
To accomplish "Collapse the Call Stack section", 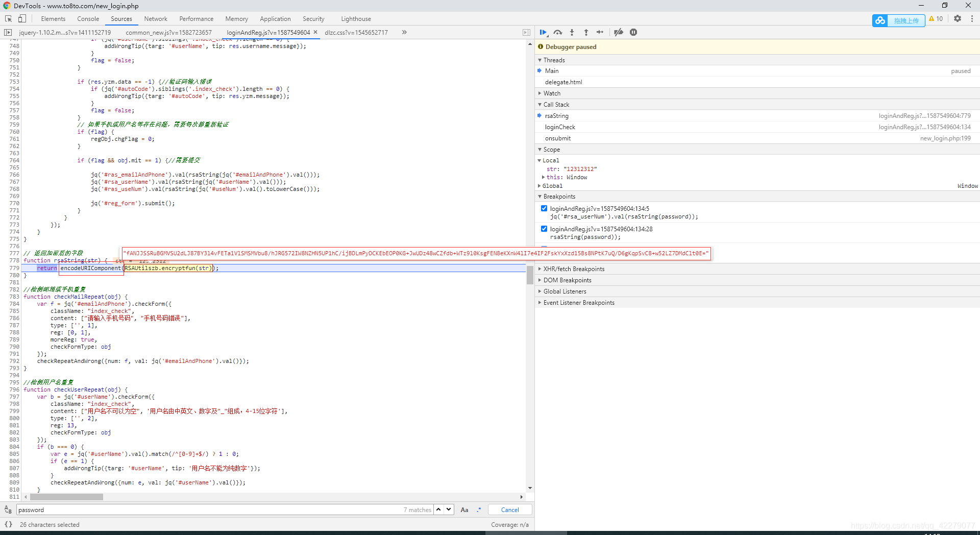I will pos(556,105).
